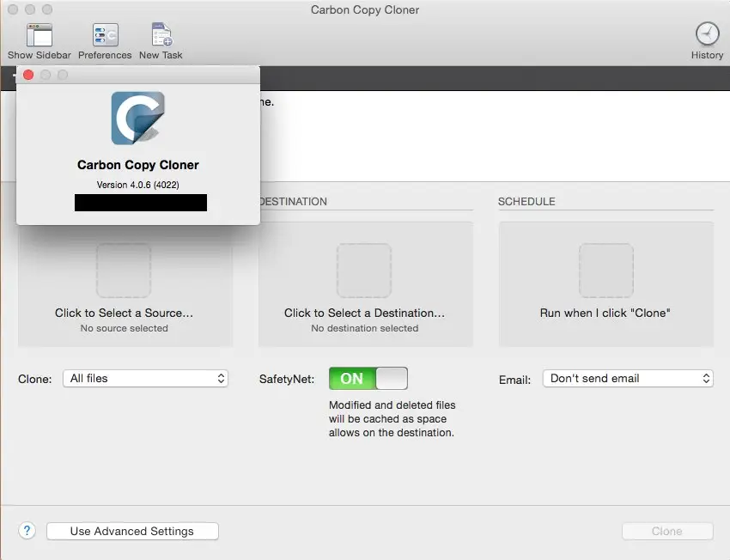Open the schedule selector 'Run when I click Clone'
Image resolution: width=730 pixels, height=560 pixels.
(605, 284)
